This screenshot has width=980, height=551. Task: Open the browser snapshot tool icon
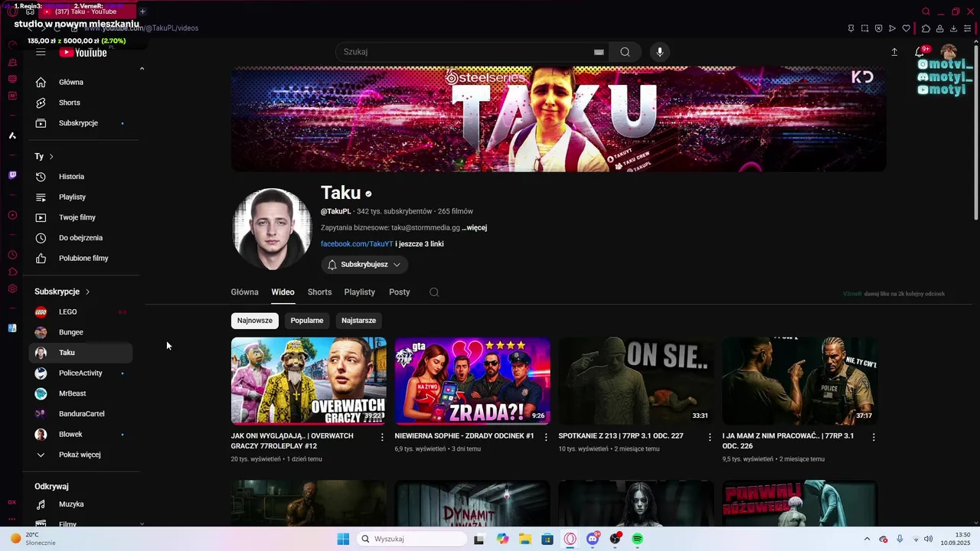point(864,28)
